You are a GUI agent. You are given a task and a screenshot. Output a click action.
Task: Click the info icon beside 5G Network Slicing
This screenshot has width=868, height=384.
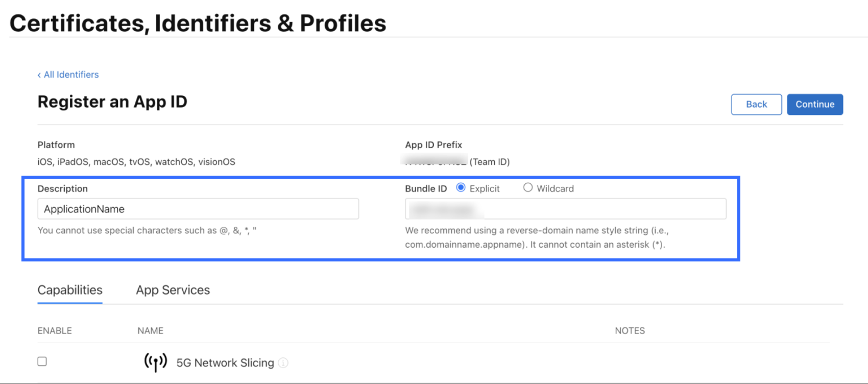283,363
